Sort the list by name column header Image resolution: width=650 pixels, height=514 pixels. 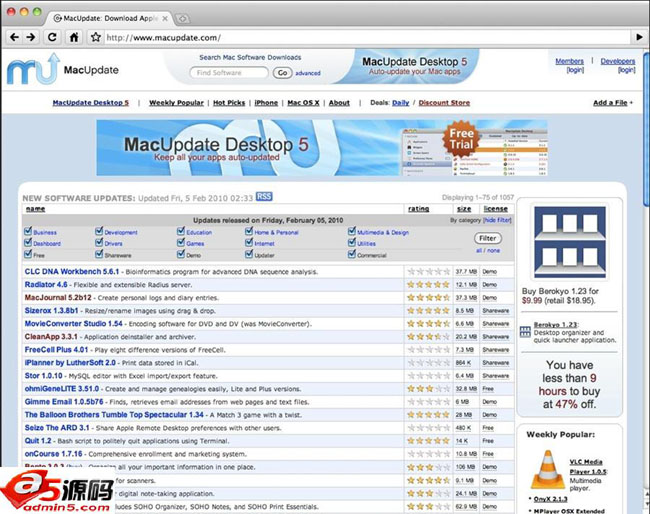click(36, 209)
